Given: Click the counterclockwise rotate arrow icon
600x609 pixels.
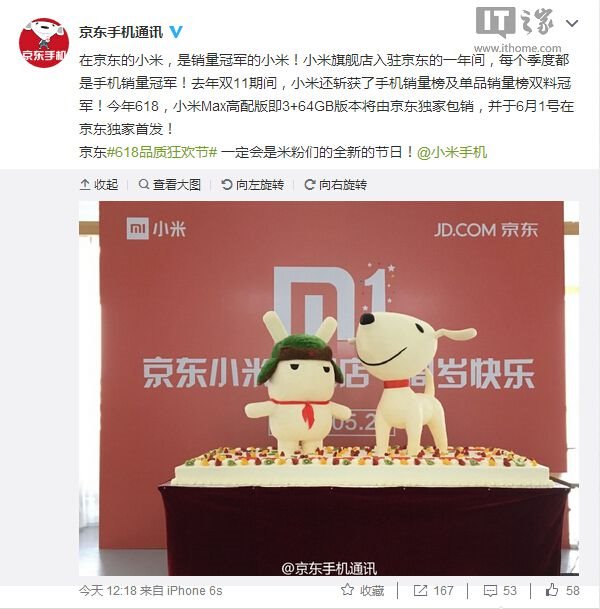Looking at the screenshot, I should tap(226, 184).
